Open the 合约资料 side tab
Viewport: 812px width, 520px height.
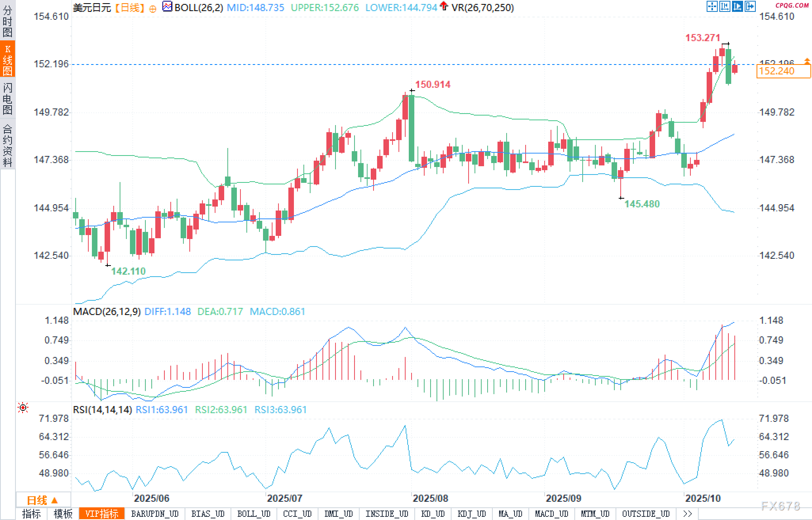click(x=8, y=145)
